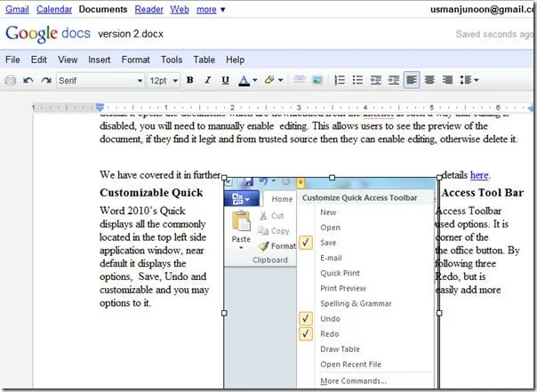Image resolution: width=537 pixels, height=392 pixels.
Task: Toggle Bold formatting
Action: click(x=189, y=80)
